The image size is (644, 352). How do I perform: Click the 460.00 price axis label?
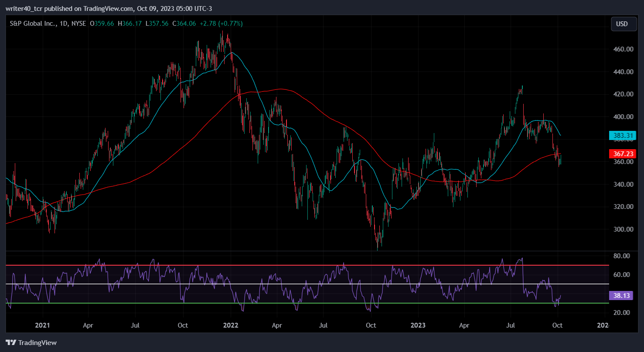tap(623, 49)
